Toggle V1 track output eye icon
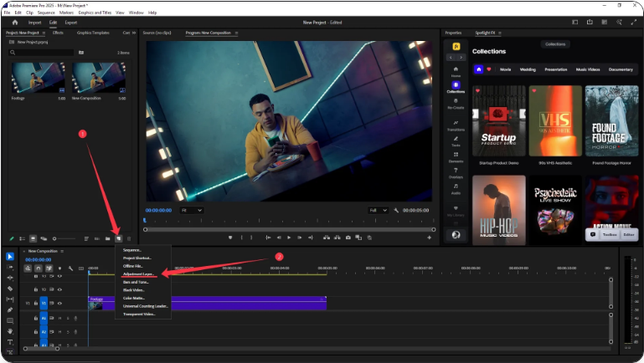This screenshot has width=644, height=363. [x=59, y=303]
